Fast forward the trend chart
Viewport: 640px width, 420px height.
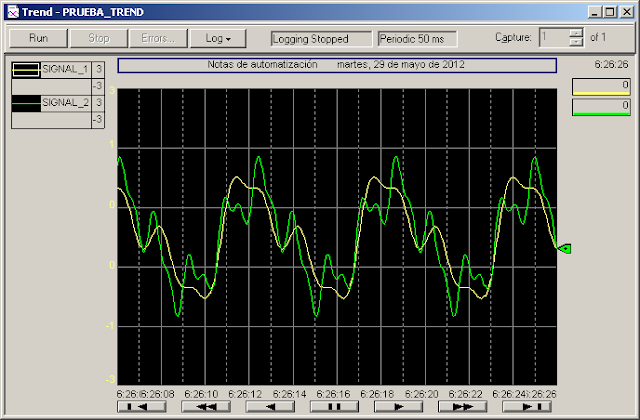coord(462,407)
